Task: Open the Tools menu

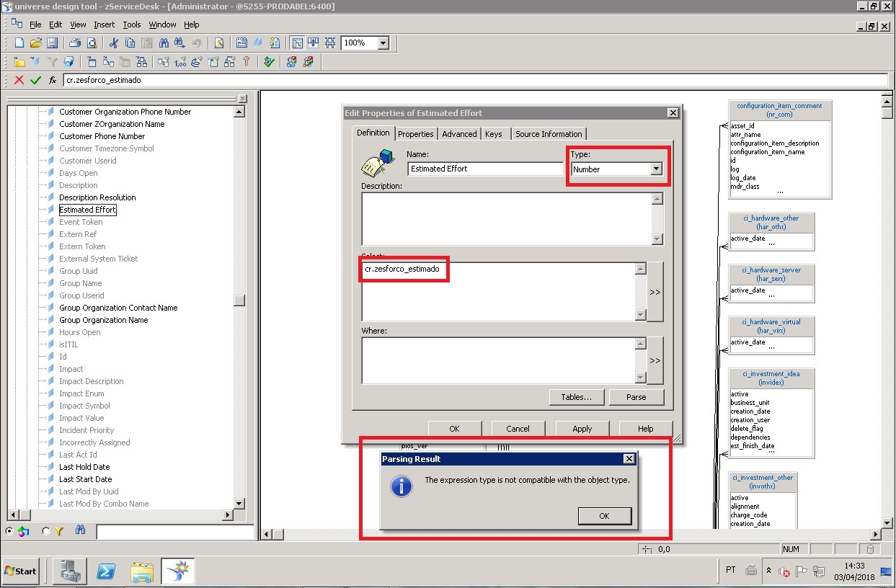Action: point(132,24)
